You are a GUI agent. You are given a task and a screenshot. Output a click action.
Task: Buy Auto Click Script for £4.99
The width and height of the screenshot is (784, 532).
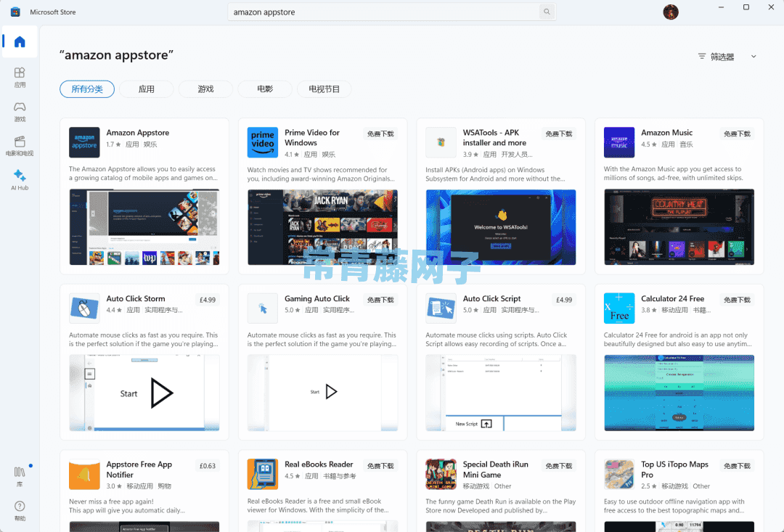(x=564, y=300)
